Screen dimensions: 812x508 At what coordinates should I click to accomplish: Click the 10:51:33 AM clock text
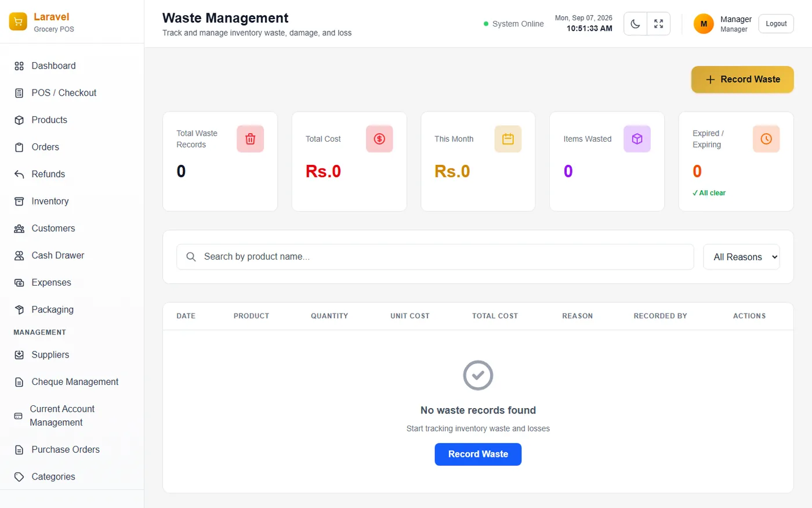(589, 28)
